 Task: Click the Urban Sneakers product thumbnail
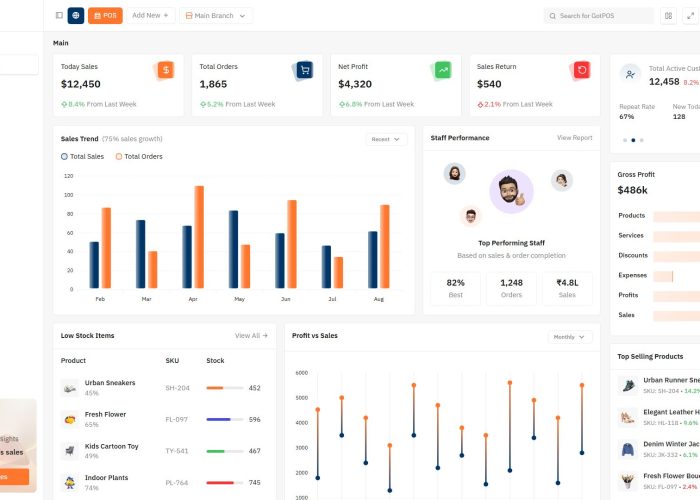[70, 388]
